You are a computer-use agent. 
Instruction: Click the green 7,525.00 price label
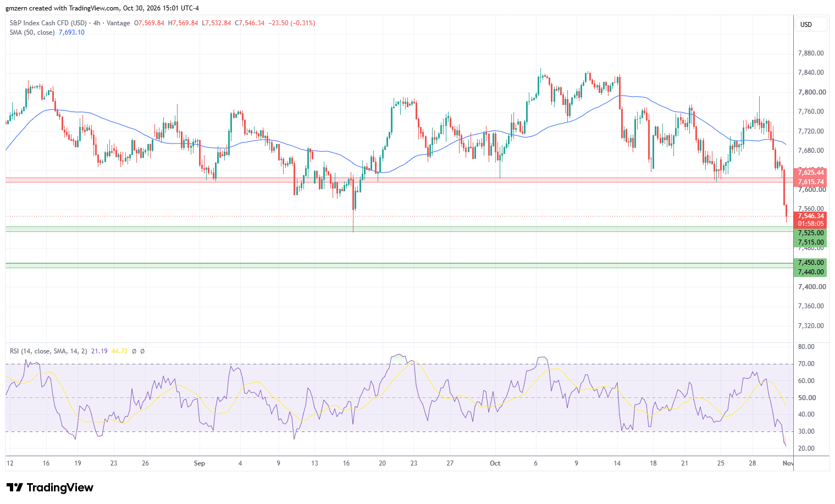[811, 233]
